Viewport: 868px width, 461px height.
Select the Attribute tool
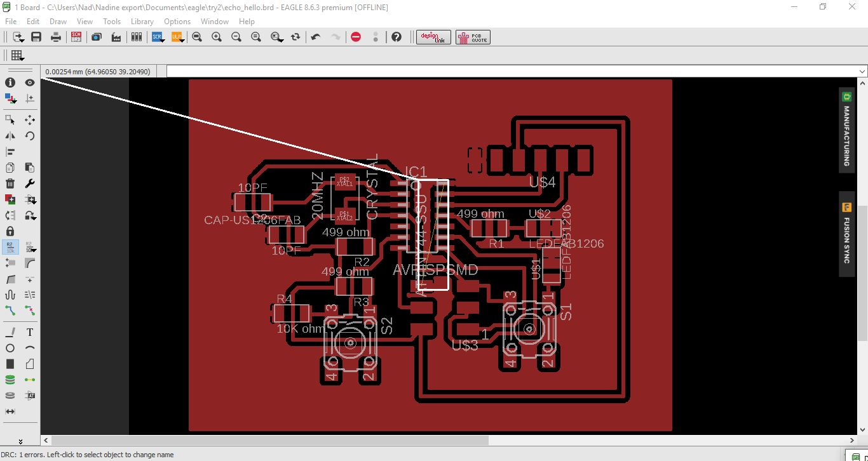click(x=29, y=396)
